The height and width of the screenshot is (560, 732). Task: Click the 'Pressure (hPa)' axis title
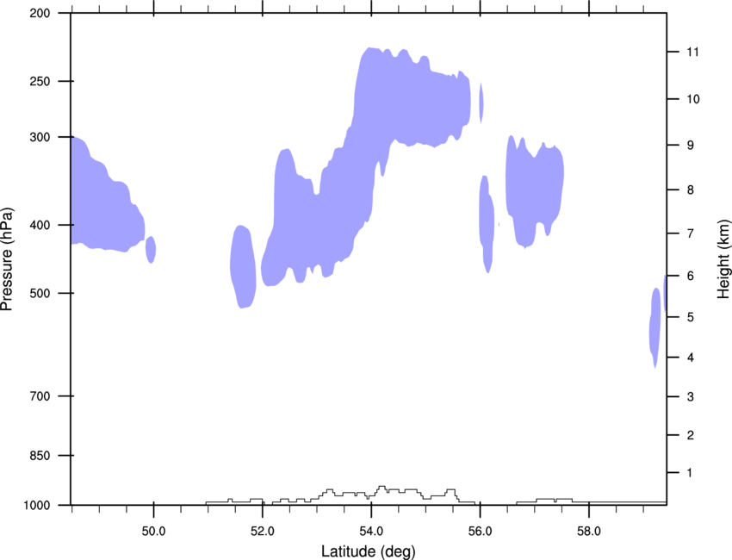(x=7, y=258)
